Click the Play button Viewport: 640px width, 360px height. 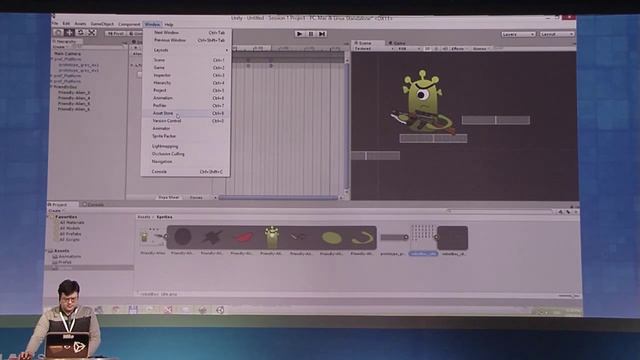pos(300,34)
